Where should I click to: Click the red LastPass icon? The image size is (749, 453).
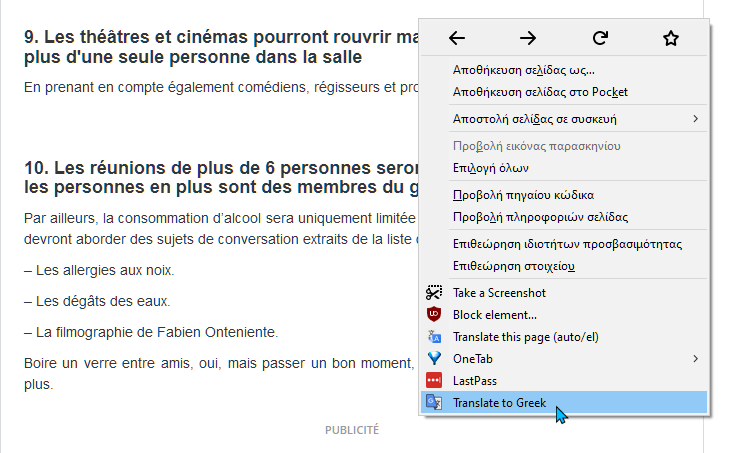pyautogui.click(x=434, y=380)
